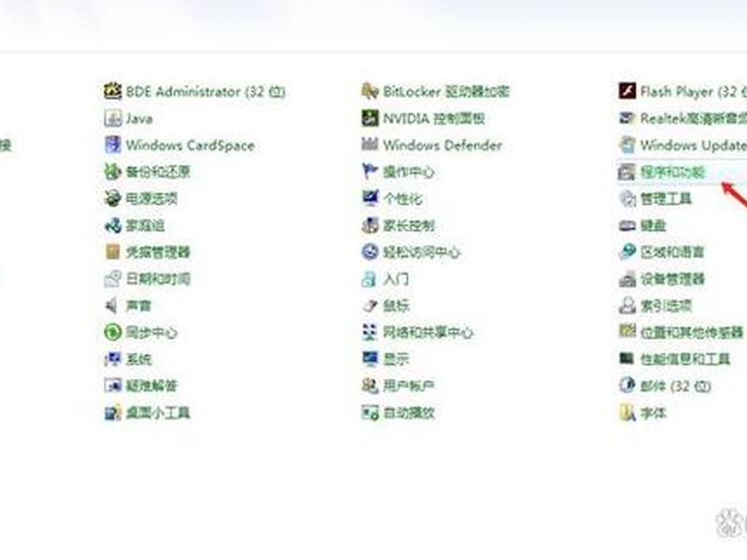Click the Java coffee cup icon
The image size is (747, 560).
point(112,118)
